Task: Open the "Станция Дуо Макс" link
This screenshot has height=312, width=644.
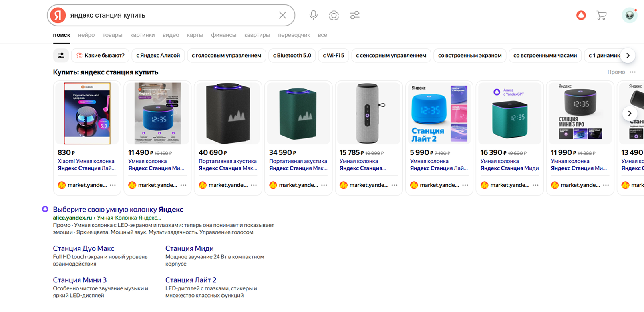Action: (x=83, y=248)
